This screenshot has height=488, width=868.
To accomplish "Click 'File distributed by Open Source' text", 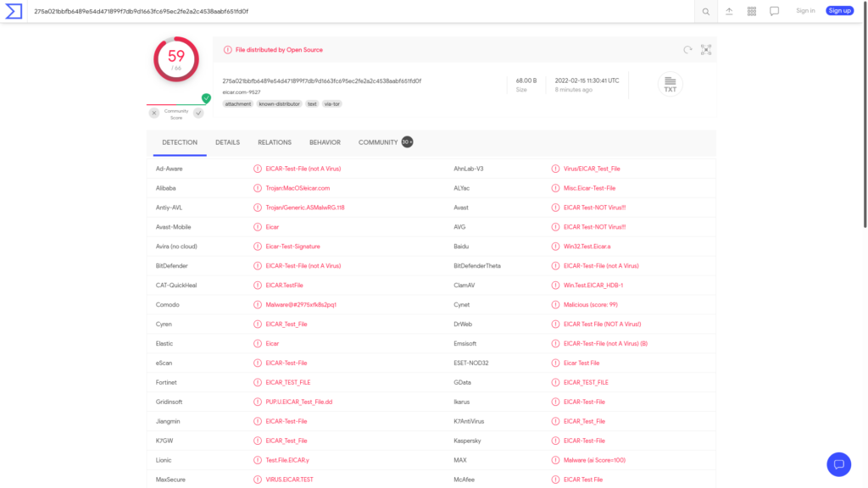I will 279,50.
